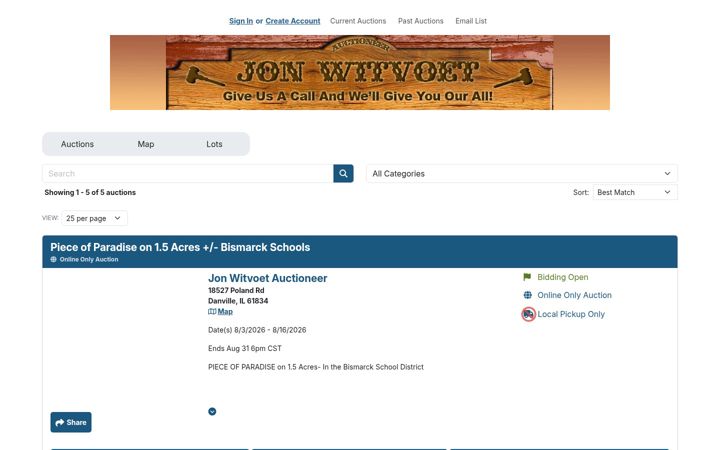
Task: Click the Bidding Open flag icon
Action: click(527, 277)
